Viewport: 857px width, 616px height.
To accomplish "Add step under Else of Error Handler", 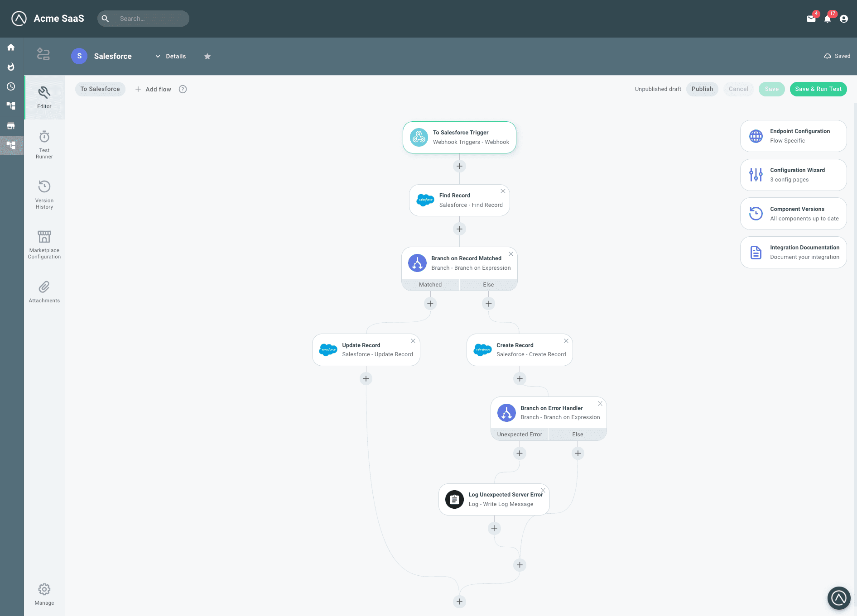I will [x=578, y=453].
